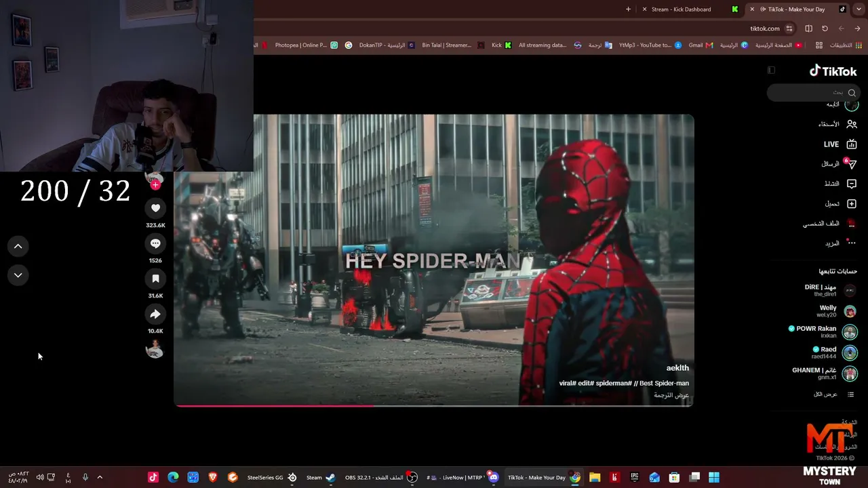This screenshot has height=488, width=868.
Task: Click the TikTok logo in the sidebar
Action: pos(833,70)
